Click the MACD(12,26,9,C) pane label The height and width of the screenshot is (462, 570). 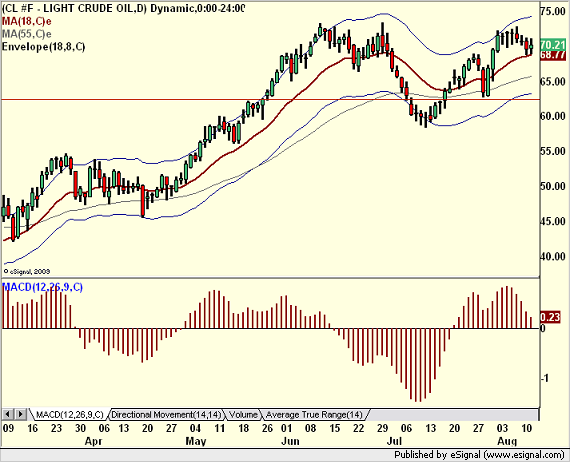(43, 287)
